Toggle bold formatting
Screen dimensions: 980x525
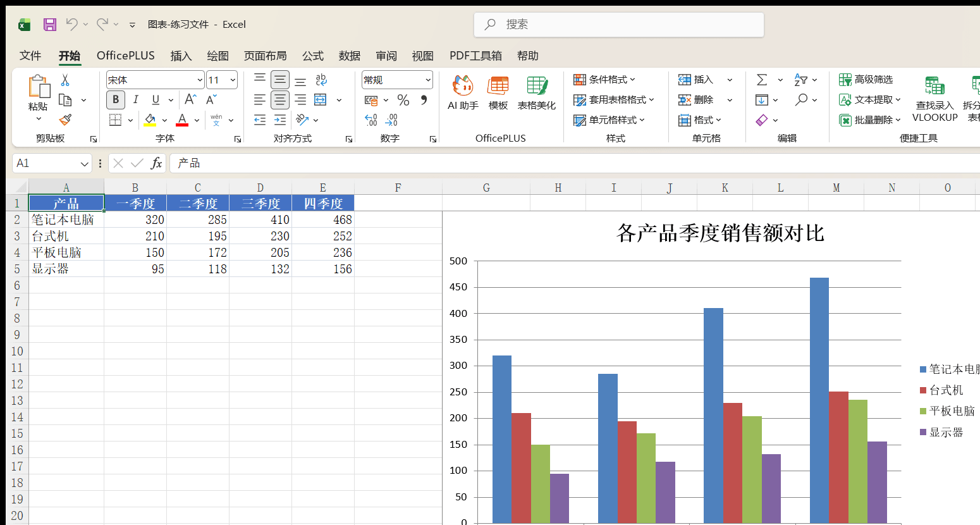pos(115,100)
